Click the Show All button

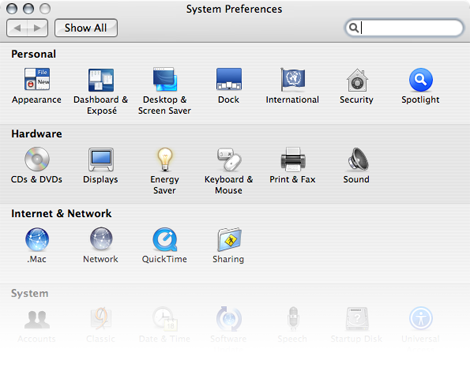click(86, 28)
